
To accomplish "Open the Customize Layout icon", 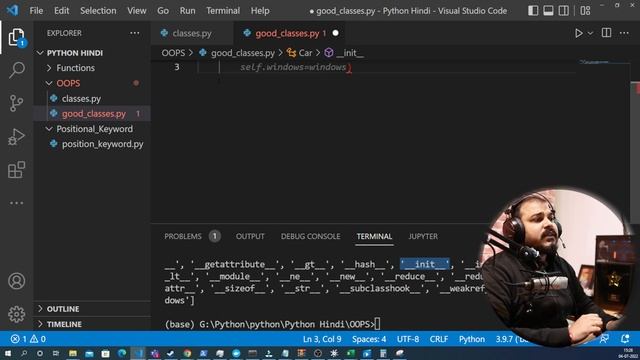I will pyautogui.click(x=585, y=11).
